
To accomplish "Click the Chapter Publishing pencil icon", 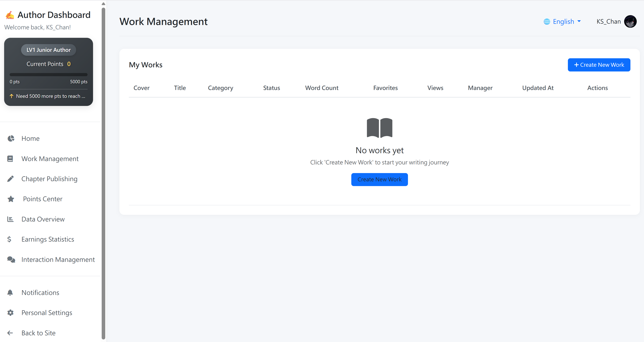I will [x=10, y=179].
